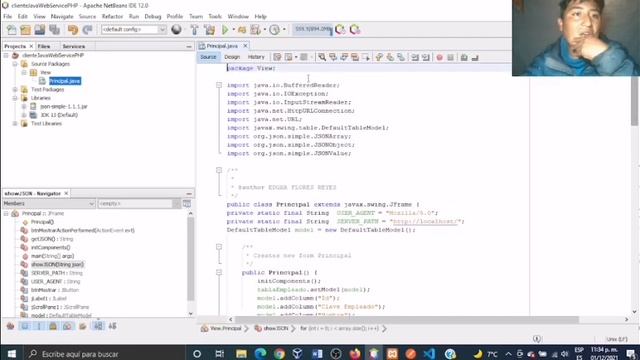Screen dimensions: 640x360
Task: Switch to the Services tab
Action: (x=74, y=47)
